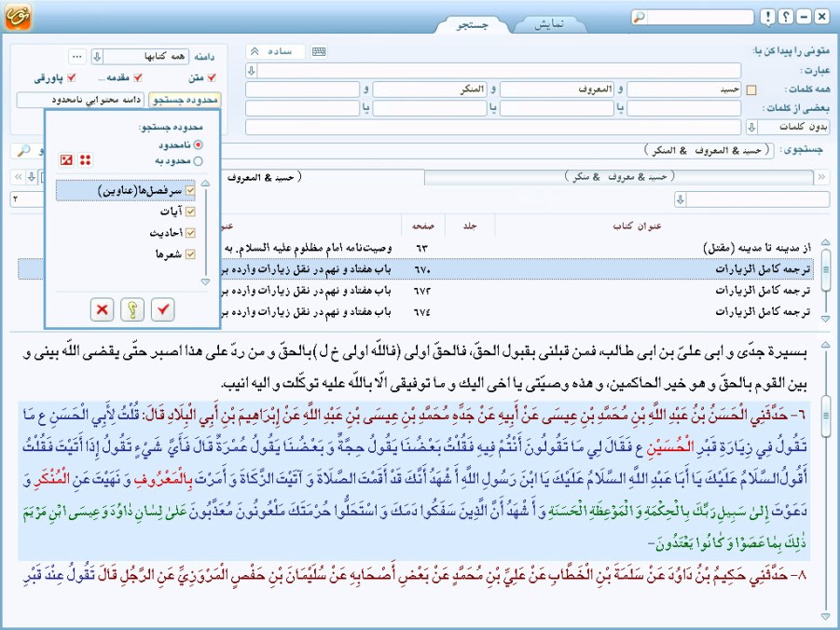Uncheck the آیات checkbox
The width and height of the screenshot is (840, 630).
tap(190, 212)
